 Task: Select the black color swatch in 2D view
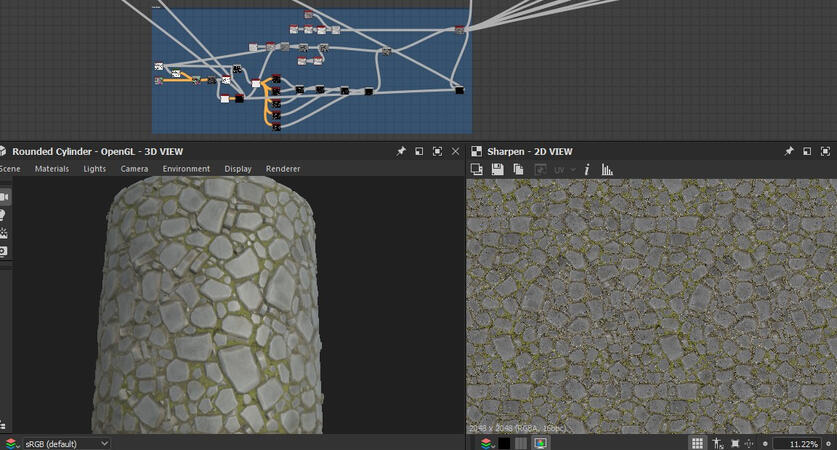tap(505, 443)
